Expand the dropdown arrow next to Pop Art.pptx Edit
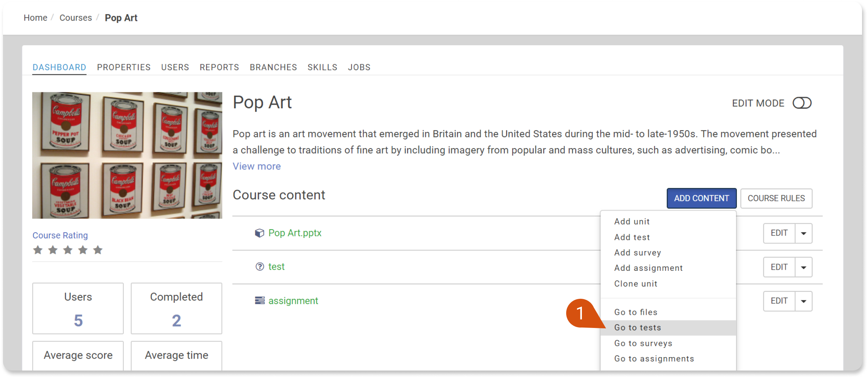 (803, 233)
